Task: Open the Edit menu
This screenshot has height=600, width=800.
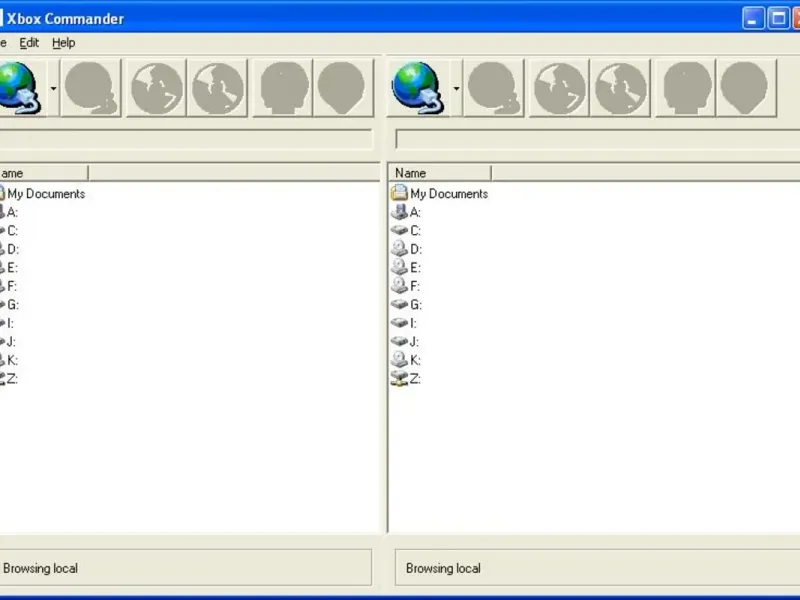Action: pyautogui.click(x=29, y=43)
